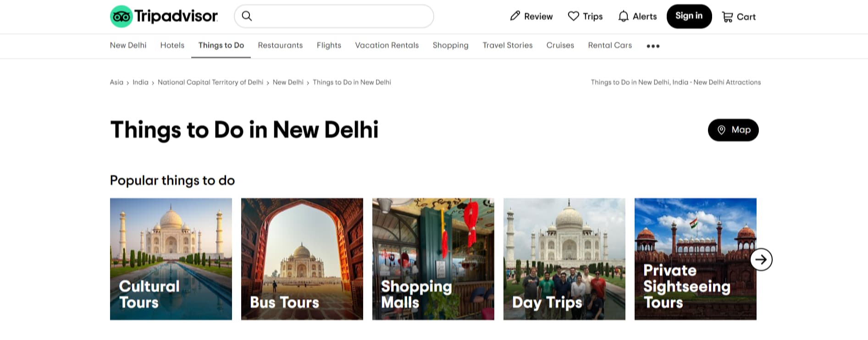Open the Rental Cars tab
The height and width of the screenshot is (340, 868).
610,45
